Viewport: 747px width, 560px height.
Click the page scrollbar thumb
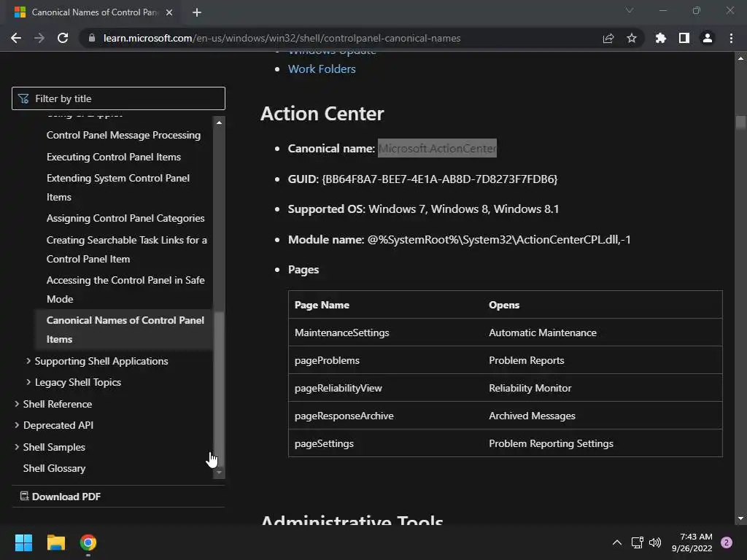pos(740,122)
